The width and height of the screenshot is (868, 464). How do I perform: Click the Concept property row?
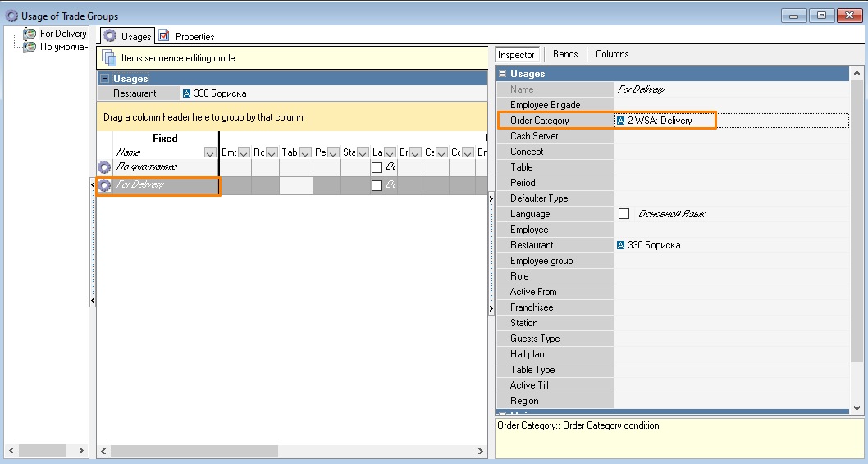point(673,152)
